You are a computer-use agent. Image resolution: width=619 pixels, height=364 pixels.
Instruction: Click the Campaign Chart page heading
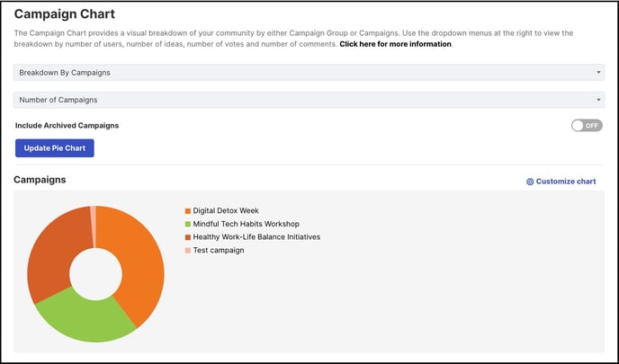coord(65,13)
